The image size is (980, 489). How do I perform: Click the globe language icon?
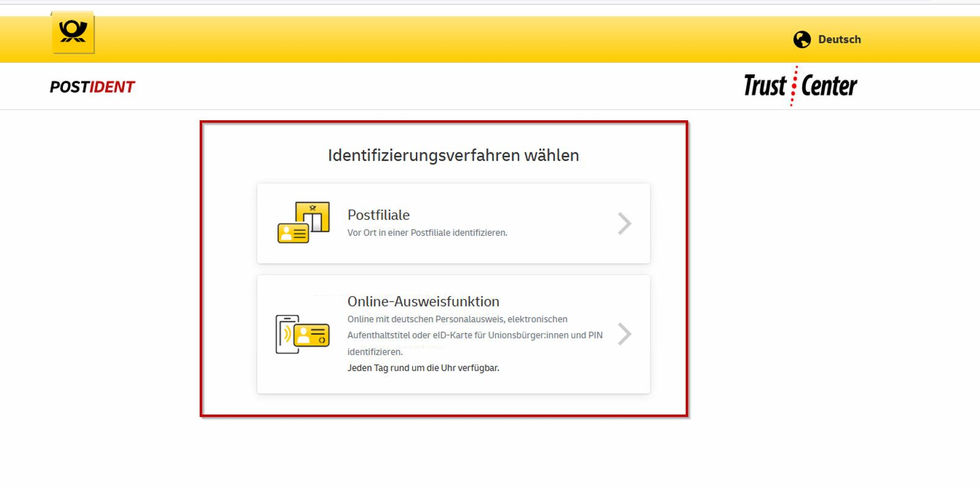click(802, 40)
